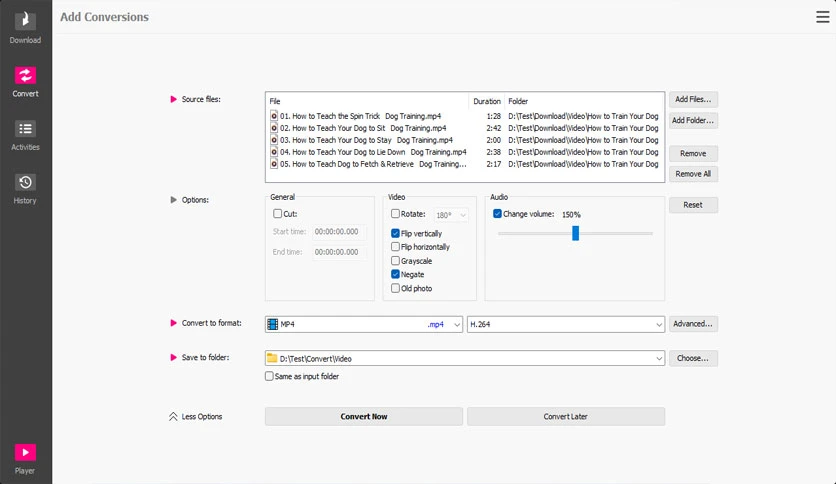Click the Reset options button
836x484 pixels.
click(x=693, y=205)
